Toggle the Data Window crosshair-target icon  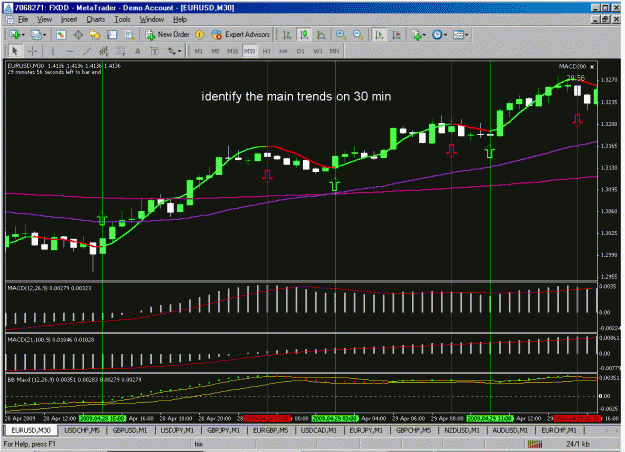(78, 35)
